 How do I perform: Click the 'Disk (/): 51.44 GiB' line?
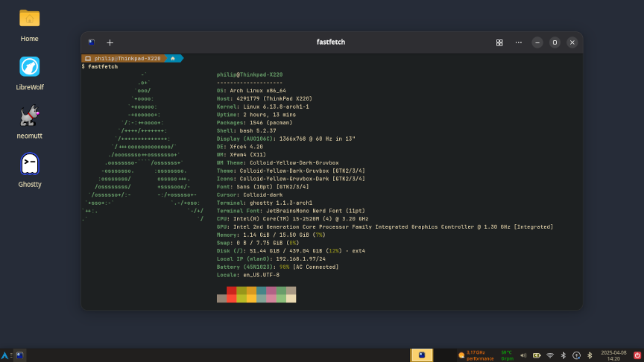click(291, 251)
